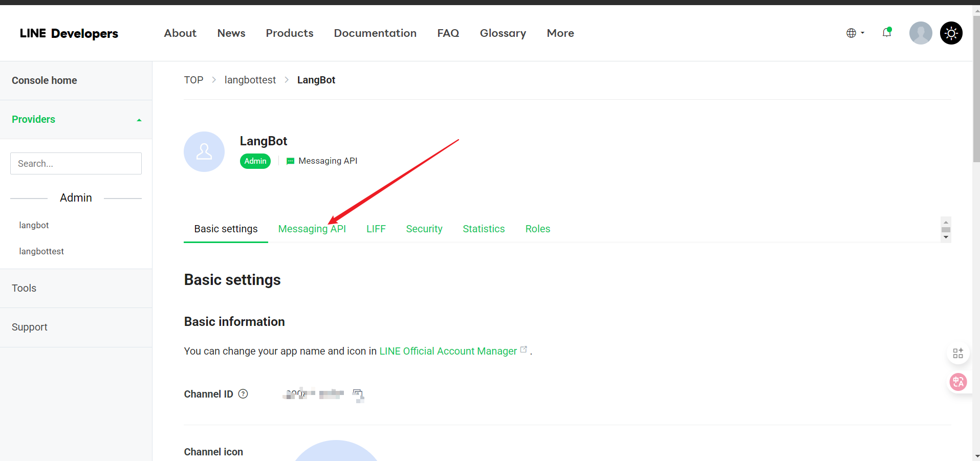Open the user profile avatar
980x461 pixels.
[x=920, y=33]
